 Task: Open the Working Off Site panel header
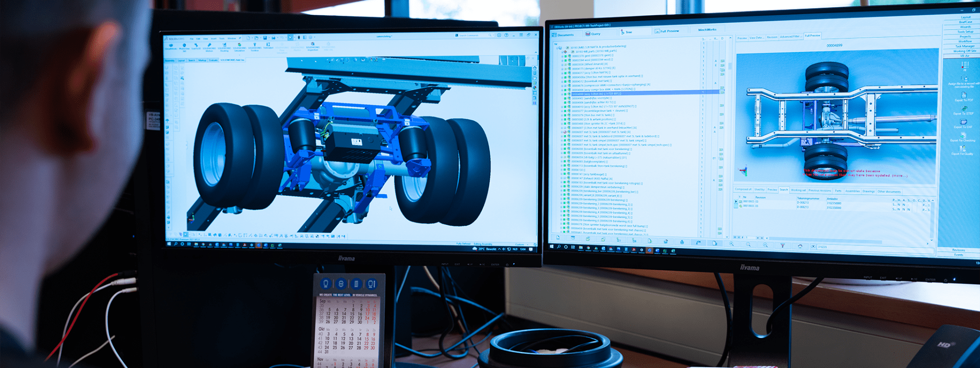[965, 51]
